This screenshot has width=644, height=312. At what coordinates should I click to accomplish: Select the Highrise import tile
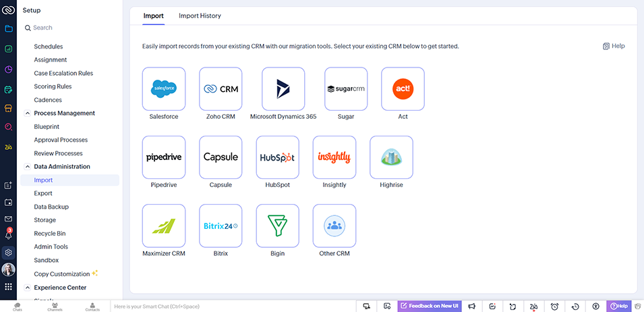click(x=391, y=157)
